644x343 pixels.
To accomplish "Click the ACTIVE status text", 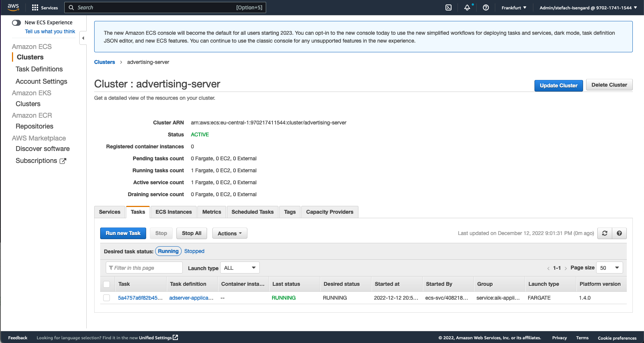I will click(x=200, y=135).
